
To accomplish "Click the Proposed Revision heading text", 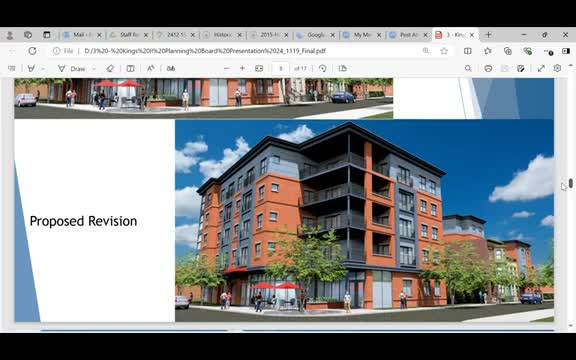I will [83, 221].
